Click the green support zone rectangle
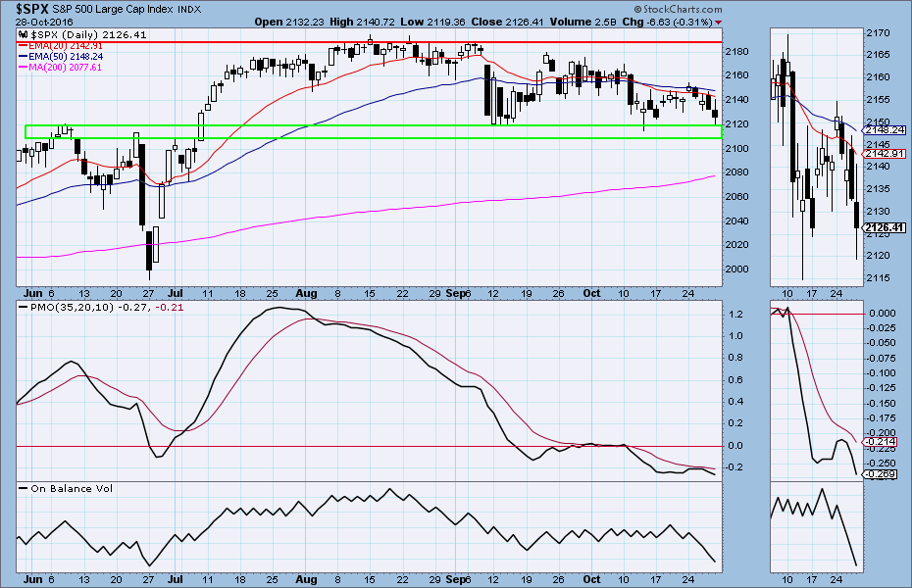The width and height of the screenshot is (912, 588). [x=373, y=131]
